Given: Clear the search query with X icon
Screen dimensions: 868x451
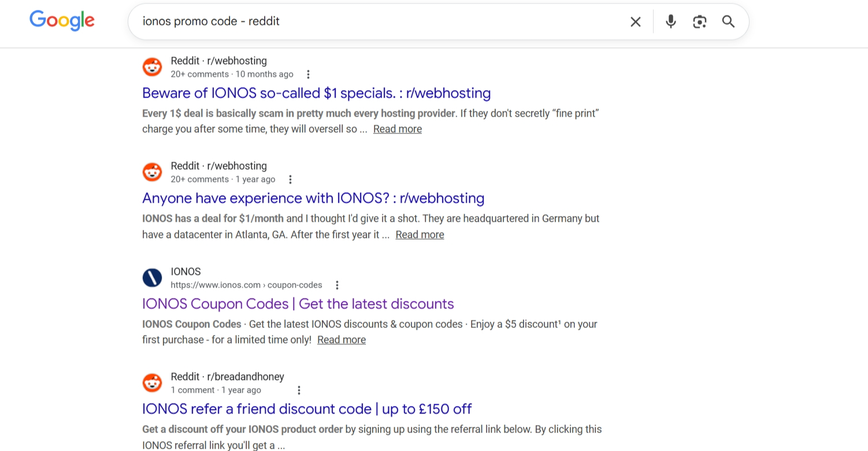Looking at the screenshot, I should (x=635, y=22).
